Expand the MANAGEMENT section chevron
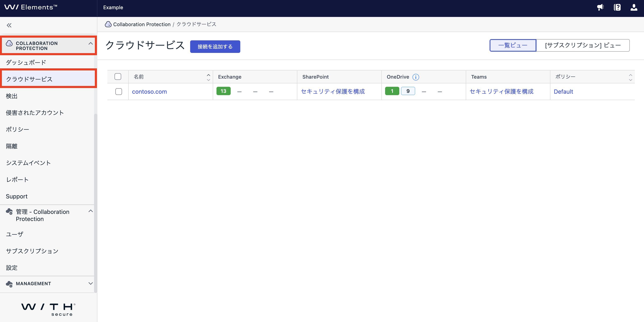The height and width of the screenshot is (322, 644). (90, 284)
